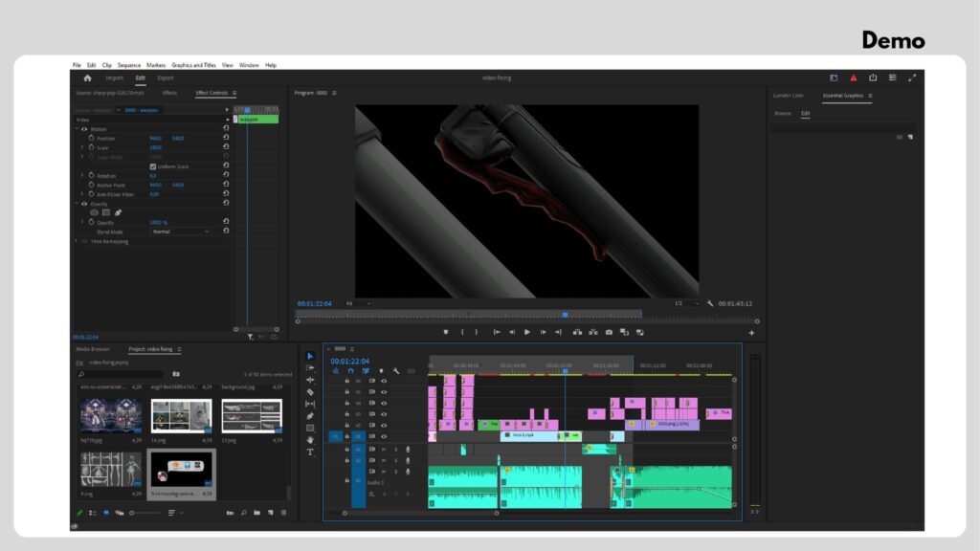Switch to the Hand tool
This screenshot has width=980, height=551.
pyautogui.click(x=310, y=442)
